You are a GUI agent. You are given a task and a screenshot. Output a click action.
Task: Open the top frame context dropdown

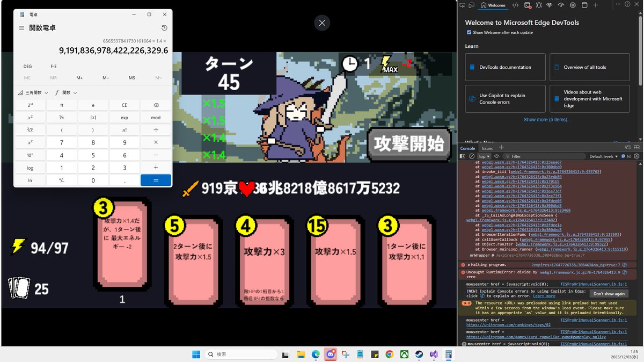tap(484, 156)
